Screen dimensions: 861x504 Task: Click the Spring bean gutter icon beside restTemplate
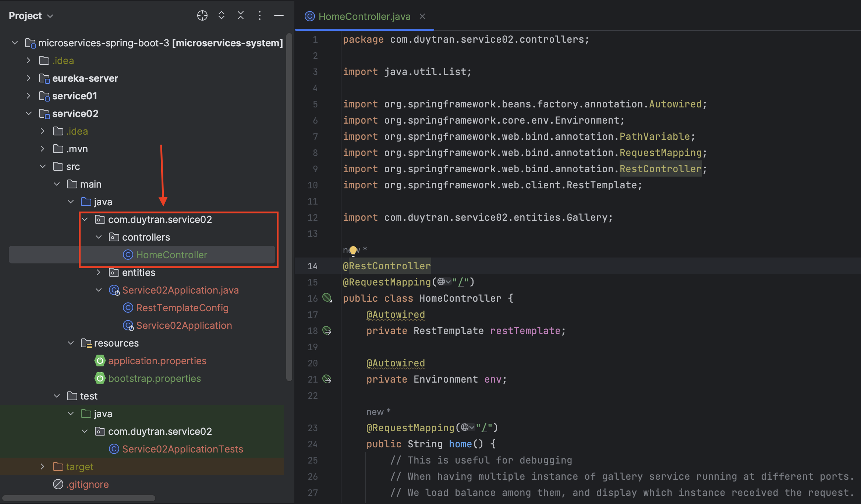(327, 330)
